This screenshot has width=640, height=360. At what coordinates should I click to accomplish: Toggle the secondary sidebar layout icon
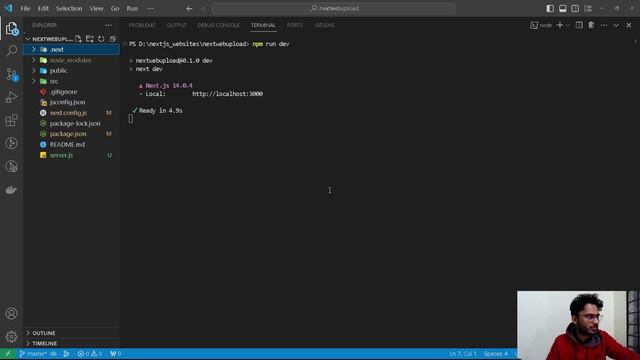(x=575, y=9)
